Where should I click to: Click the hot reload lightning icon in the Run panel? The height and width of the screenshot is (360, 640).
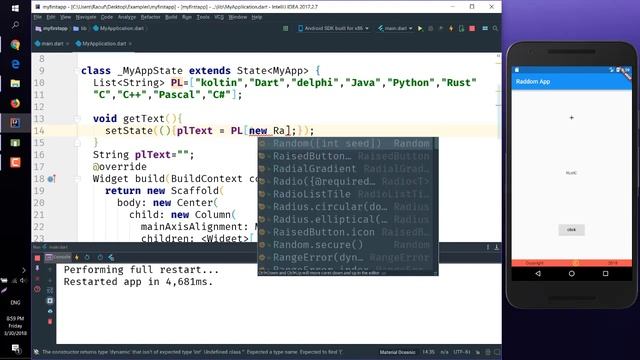point(77,258)
